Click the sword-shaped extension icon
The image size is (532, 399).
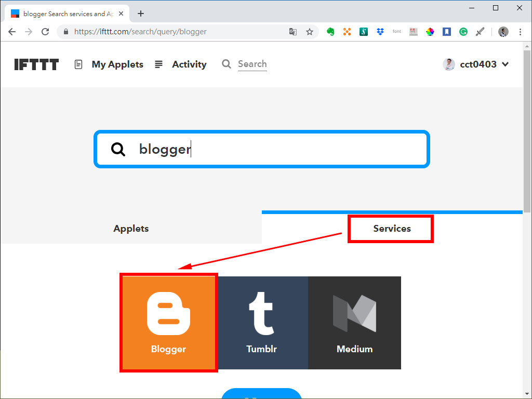click(480, 32)
